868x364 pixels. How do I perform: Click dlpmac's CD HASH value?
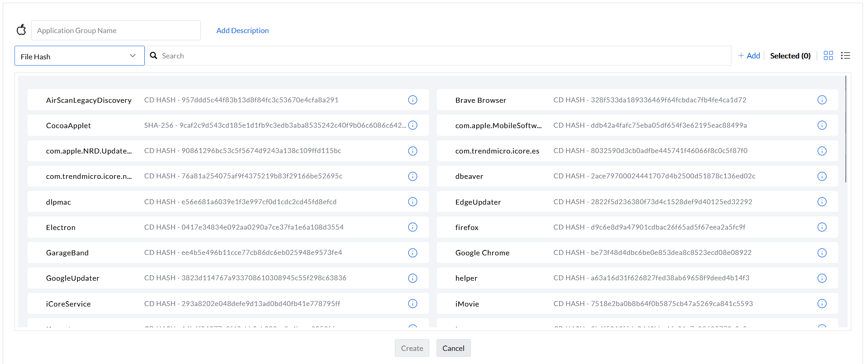click(x=241, y=202)
